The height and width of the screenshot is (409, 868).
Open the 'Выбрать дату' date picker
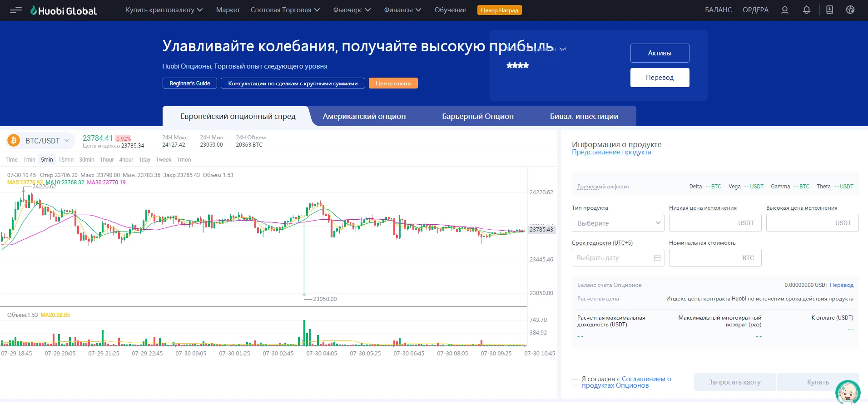click(x=618, y=258)
